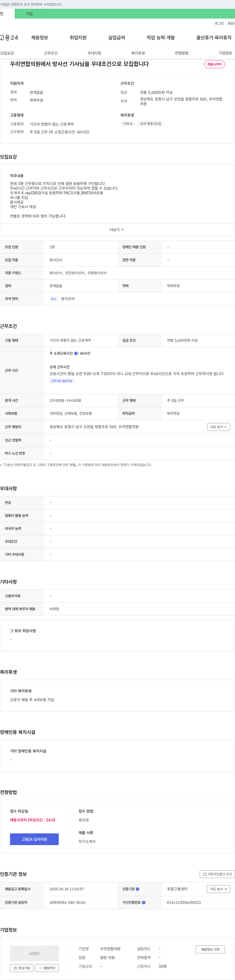Click the 고용24 입사지원 apply button

tap(34, 839)
